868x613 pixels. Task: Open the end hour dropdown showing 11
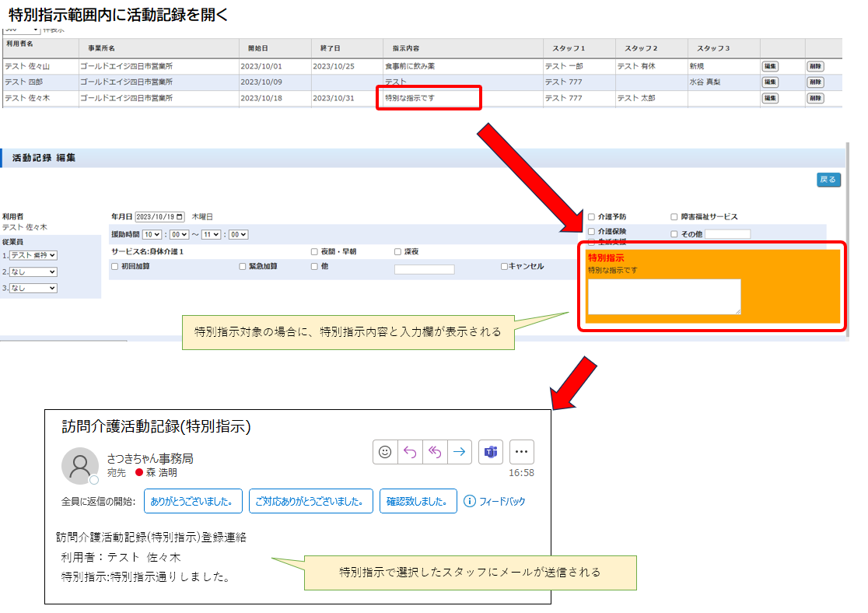coord(212,234)
